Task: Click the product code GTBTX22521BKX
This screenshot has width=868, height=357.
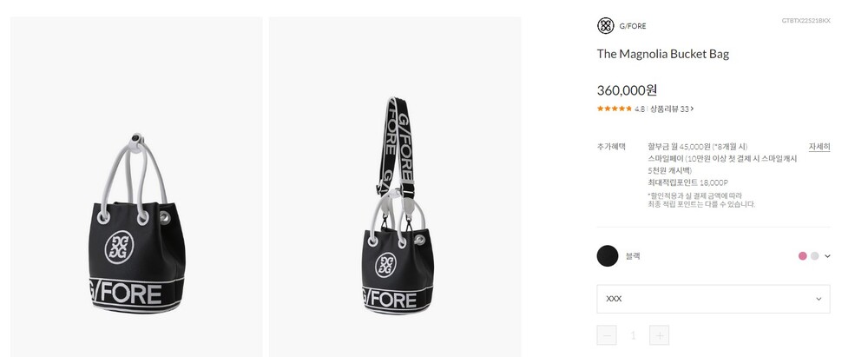Action: [x=806, y=20]
